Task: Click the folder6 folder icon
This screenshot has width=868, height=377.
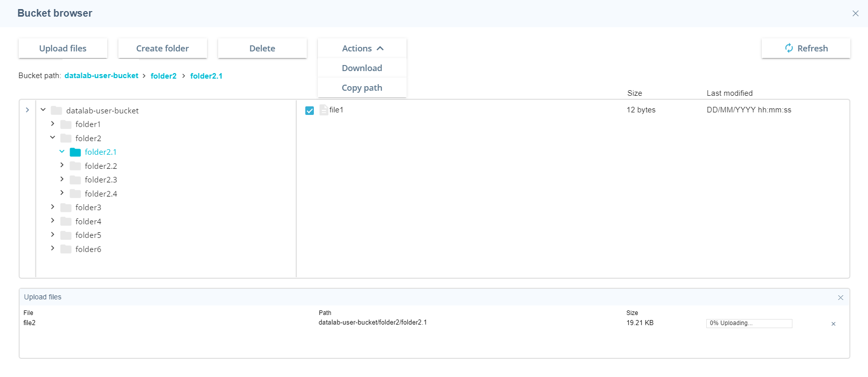Action: (x=65, y=249)
